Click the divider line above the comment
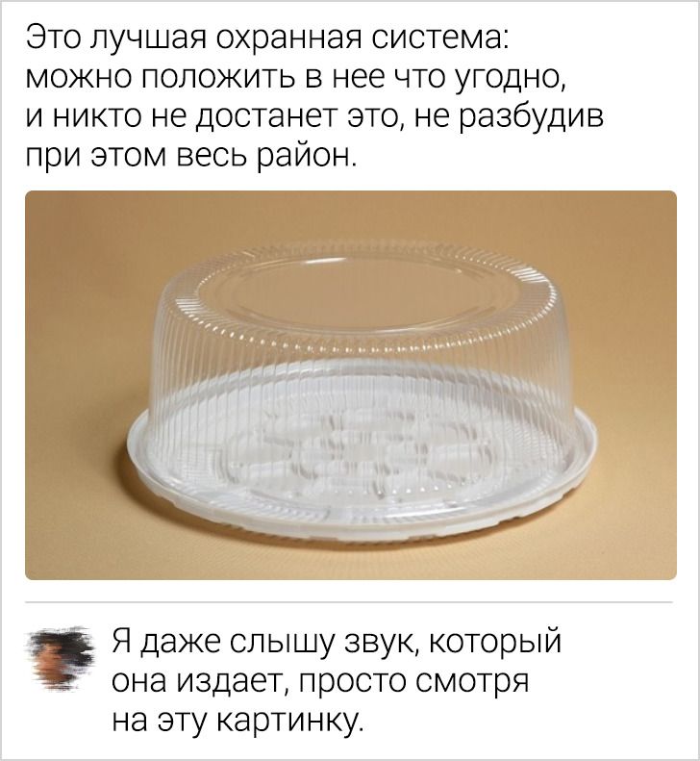Image resolution: width=700 pixels, height=761 pixels. (x=348, y=602)
